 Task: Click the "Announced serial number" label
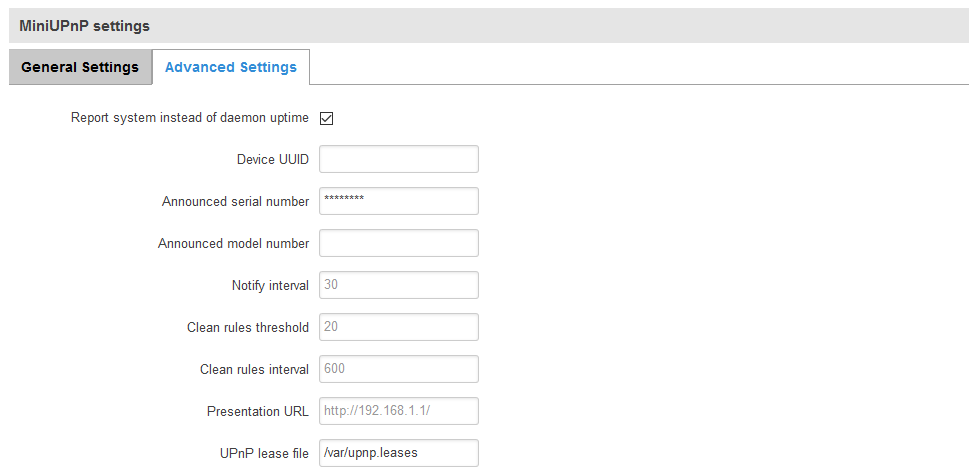tap(235, 202)
